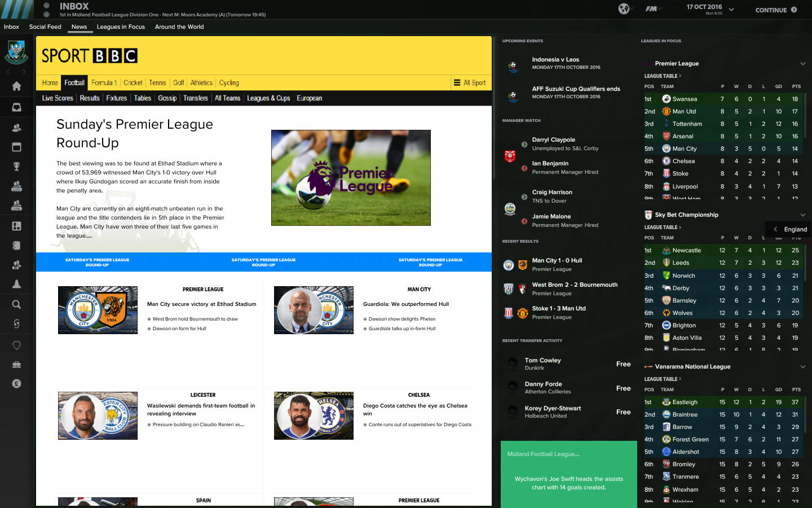Open the Staff icon in sidebar

tap(16, 265)
